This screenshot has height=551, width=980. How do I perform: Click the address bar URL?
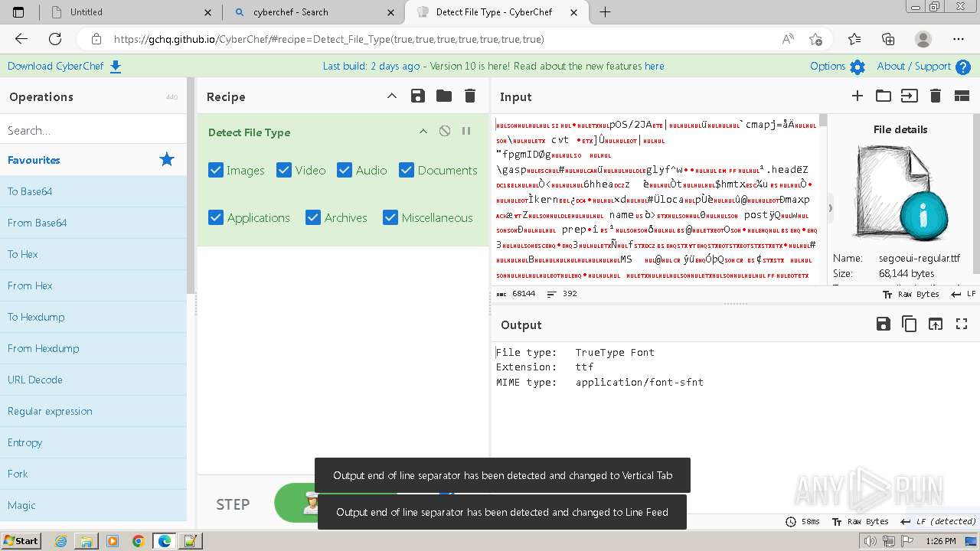tap(329, 39)
